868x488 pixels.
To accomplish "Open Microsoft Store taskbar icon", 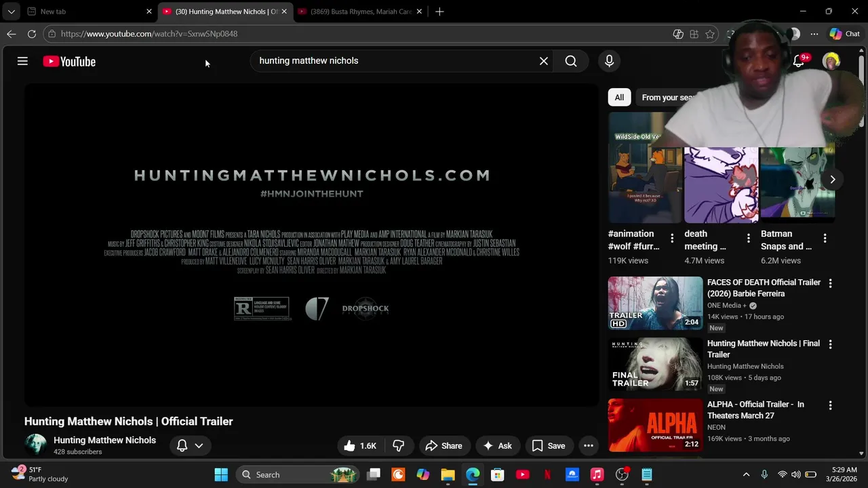I will point(498,474).
